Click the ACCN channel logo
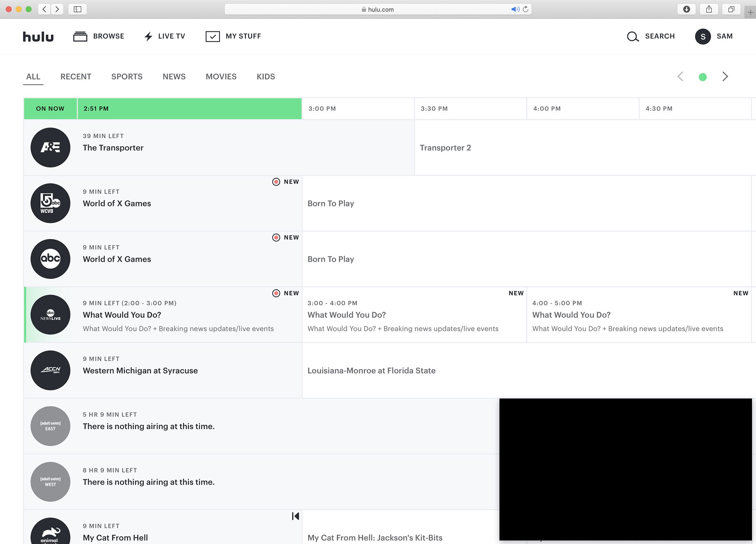The width and height of the screenshot is (756, 544). 50,370
